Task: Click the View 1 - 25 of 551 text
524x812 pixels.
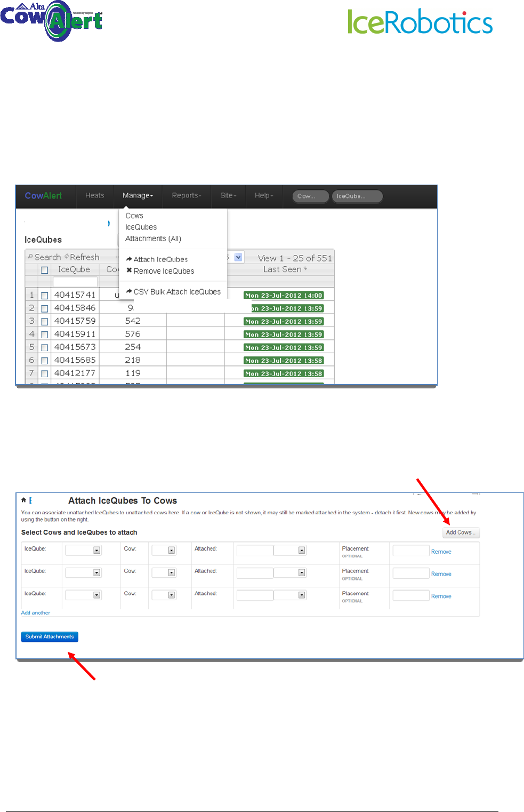Action: point(295,258)
